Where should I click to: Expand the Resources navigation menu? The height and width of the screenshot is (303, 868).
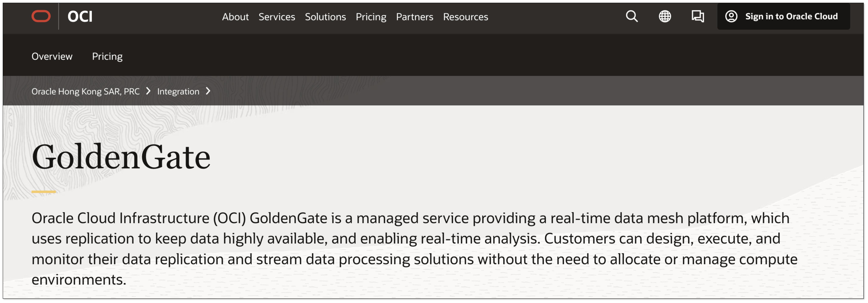(465, 17)
